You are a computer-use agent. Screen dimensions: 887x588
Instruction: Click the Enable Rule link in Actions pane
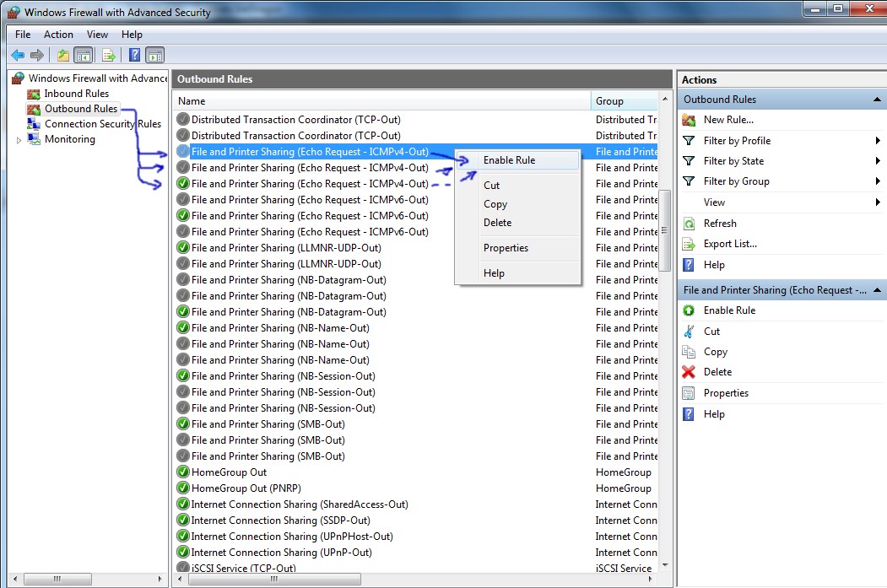(x=730, y=310)
